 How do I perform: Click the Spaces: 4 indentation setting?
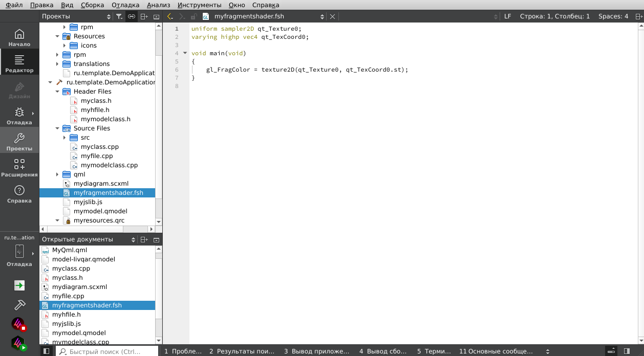(613, 16)
